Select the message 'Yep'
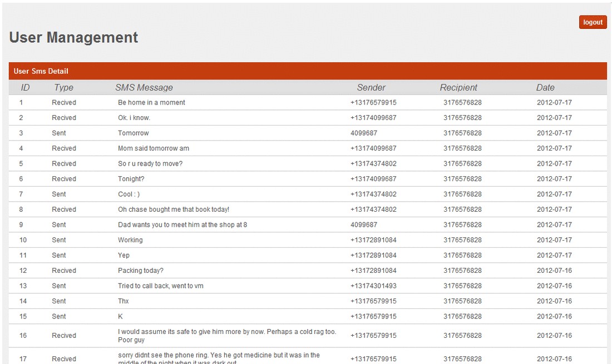The image size is (612, 364). (x=124, y=255)
